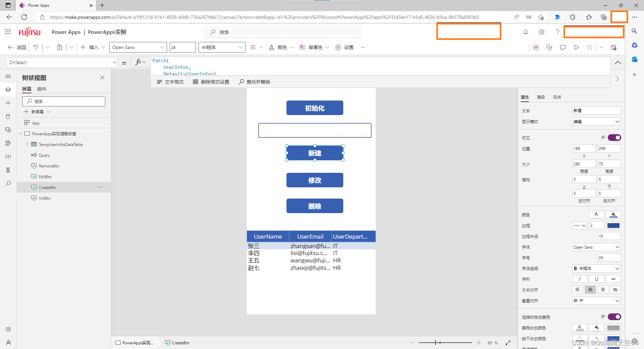This screenshot has width=644, height=349.
Task: Select the CreateBtn item in tree view
Action: pos(47,187)
